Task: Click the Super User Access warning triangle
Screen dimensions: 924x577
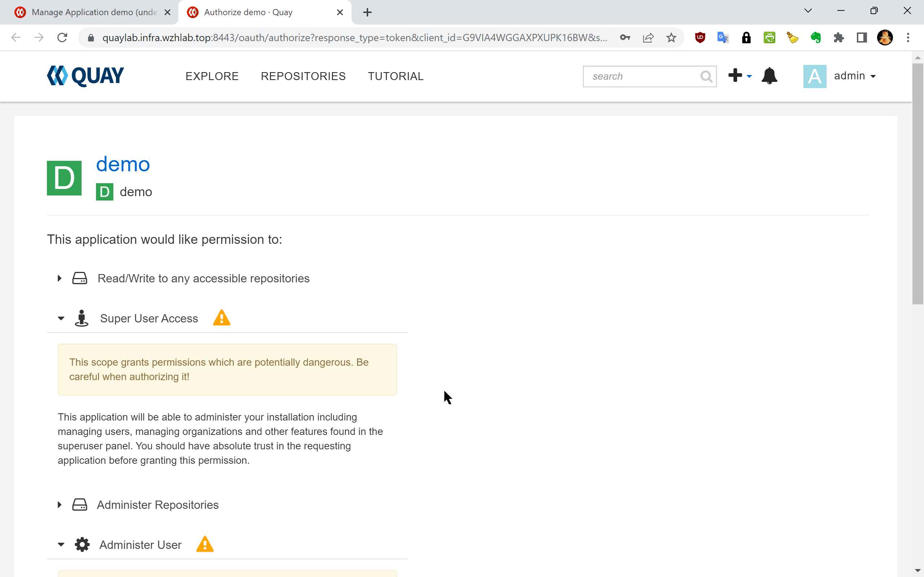Action: [x=222, y=318]
